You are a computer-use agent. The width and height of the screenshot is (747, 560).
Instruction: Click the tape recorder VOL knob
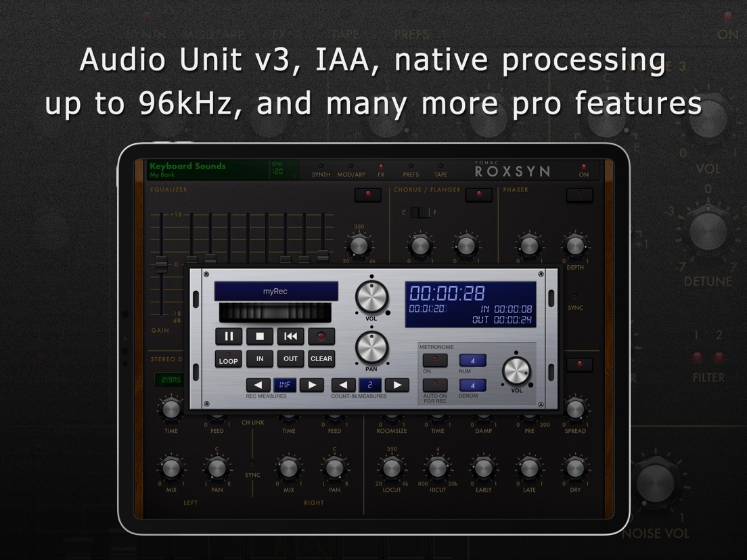point(371,297)
